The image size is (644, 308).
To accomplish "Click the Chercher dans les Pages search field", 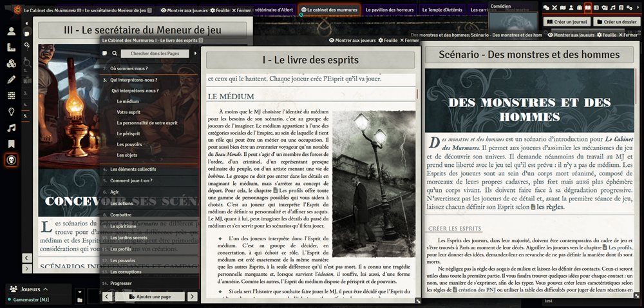I will click(x=155, y=53).
